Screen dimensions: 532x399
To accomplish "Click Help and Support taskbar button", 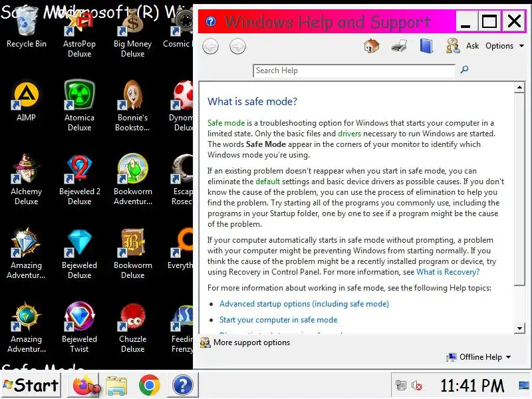I will tap(182, 386).
